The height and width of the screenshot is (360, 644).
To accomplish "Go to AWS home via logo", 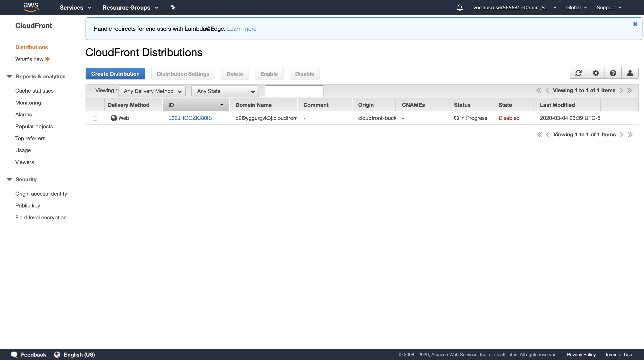I will click(x=31, y=7).
